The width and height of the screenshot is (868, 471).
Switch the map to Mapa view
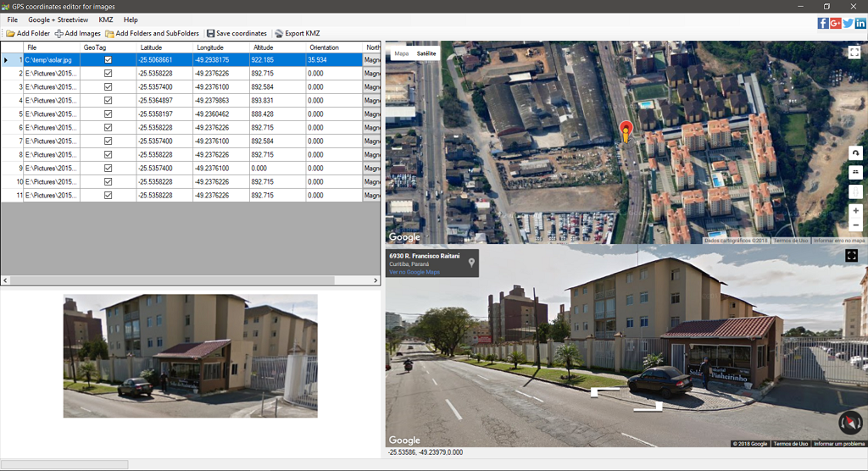pyautogui.click(x=401, y=53)
